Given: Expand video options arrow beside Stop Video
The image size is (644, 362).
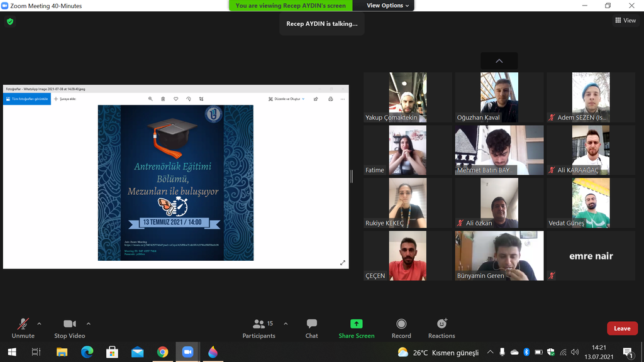Looking at the screenshot, I should coord(88,324).
